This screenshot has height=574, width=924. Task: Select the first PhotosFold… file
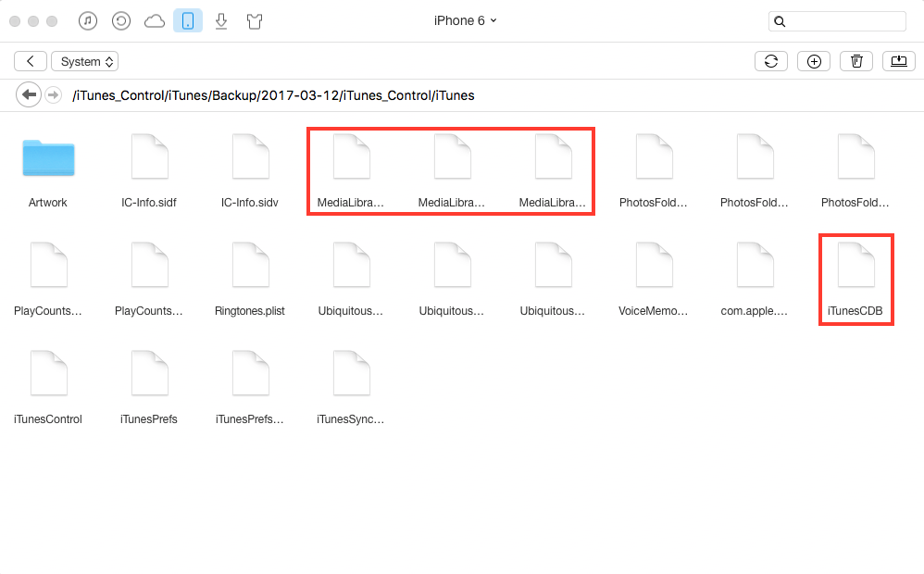click(x=654, y=172)
